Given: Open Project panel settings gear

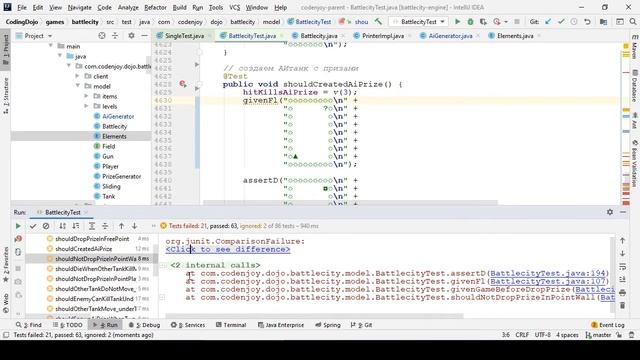Looking at the screenshot, I should [131, 36].
